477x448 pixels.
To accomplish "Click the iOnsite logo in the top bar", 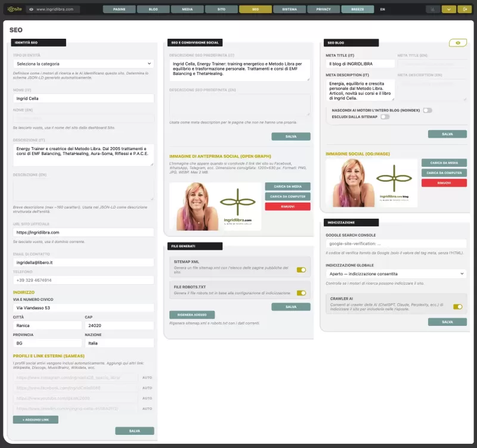I will point(14,9).
